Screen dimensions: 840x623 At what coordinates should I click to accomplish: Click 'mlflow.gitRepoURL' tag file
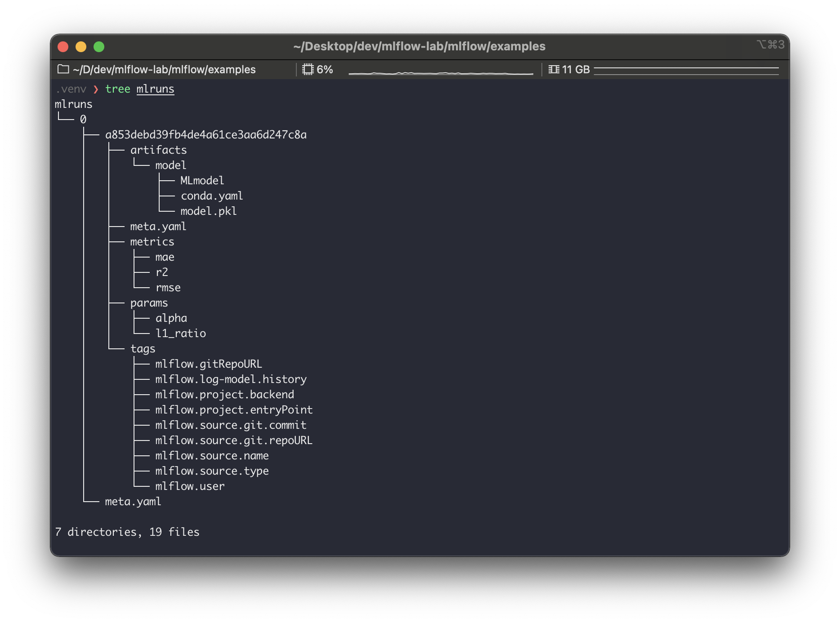(x=209, y=364)
